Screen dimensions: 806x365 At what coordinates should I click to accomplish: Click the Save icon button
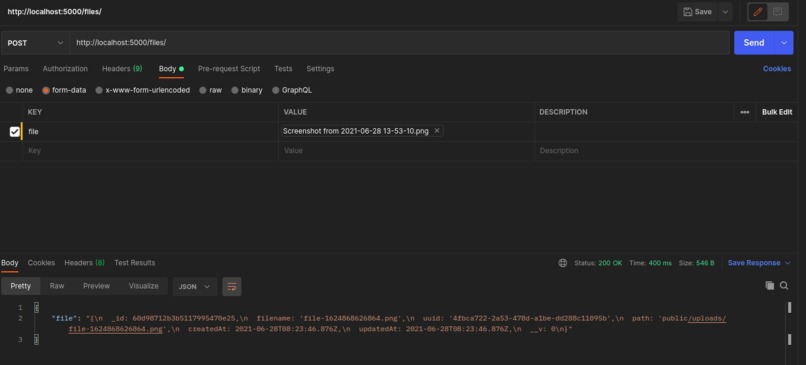[x=697, y=12]
